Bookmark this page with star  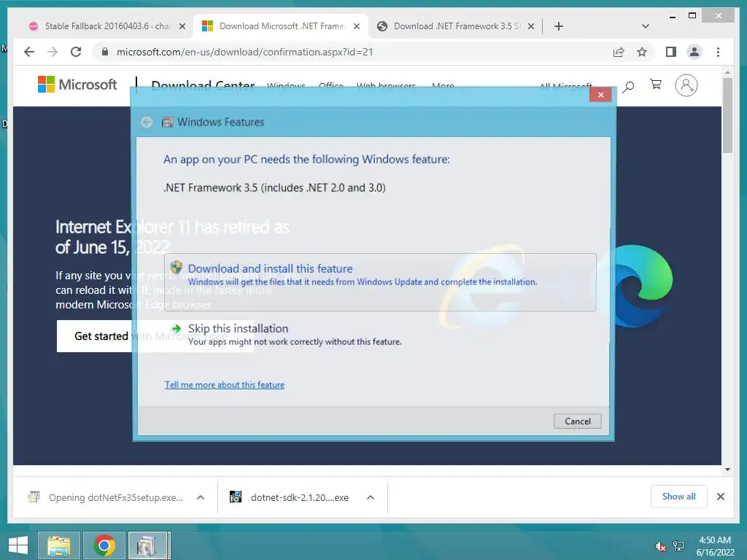(642, 52)
